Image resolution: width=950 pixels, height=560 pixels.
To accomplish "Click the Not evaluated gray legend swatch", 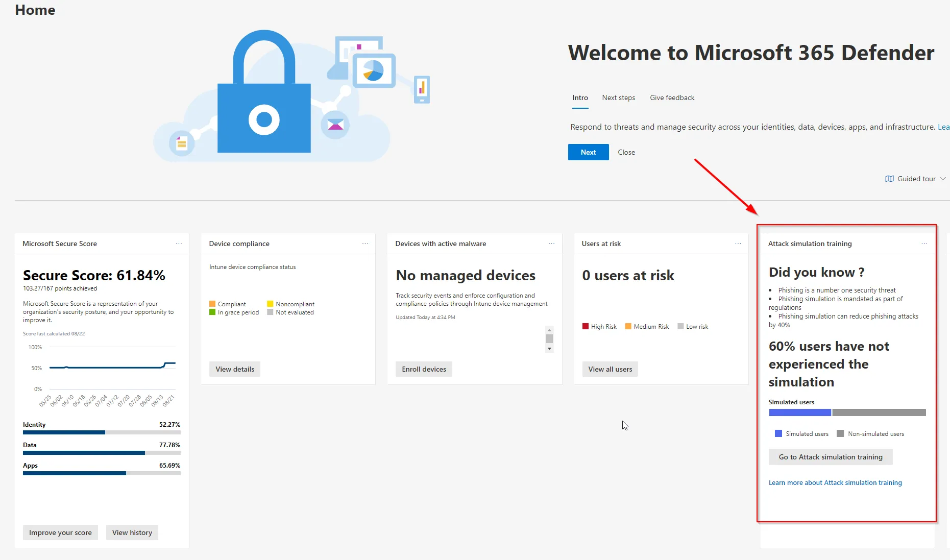I will pos(270,312).
